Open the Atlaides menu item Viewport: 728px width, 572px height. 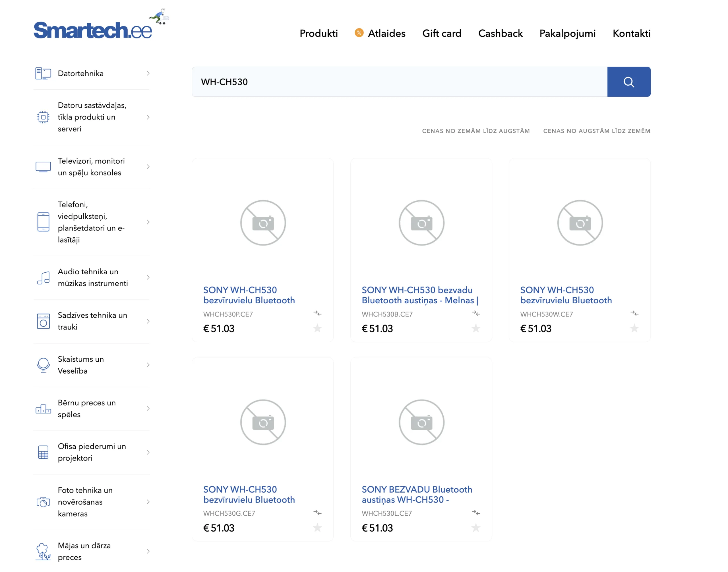coord(386,33)
